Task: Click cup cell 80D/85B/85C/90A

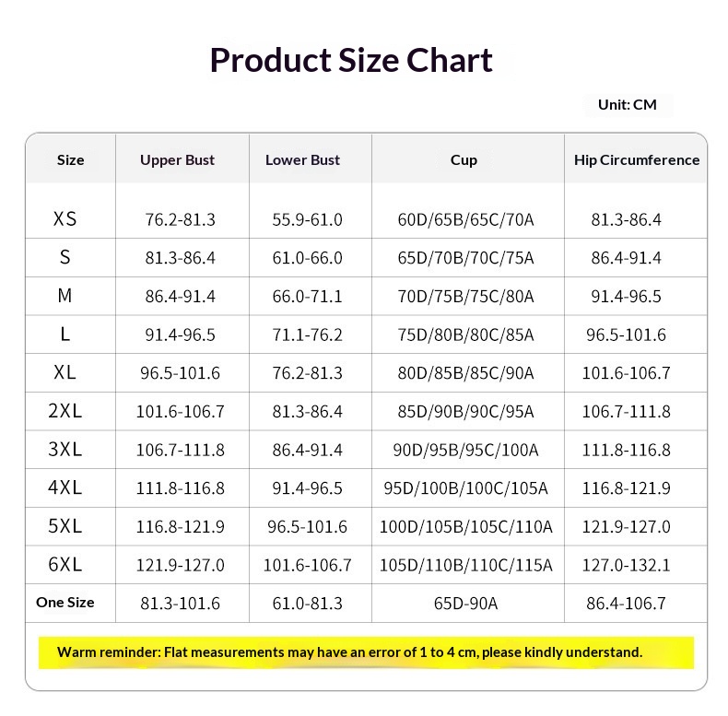Action: (465, 373)
